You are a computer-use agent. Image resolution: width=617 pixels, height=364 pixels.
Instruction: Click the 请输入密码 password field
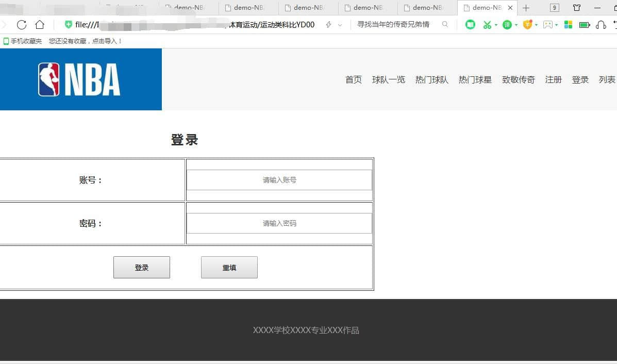click(x=279, y=223)
